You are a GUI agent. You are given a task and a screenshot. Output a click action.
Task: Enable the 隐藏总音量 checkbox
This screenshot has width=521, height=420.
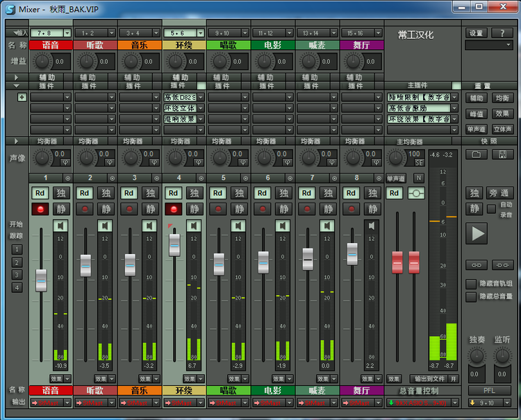pos(471,296)
